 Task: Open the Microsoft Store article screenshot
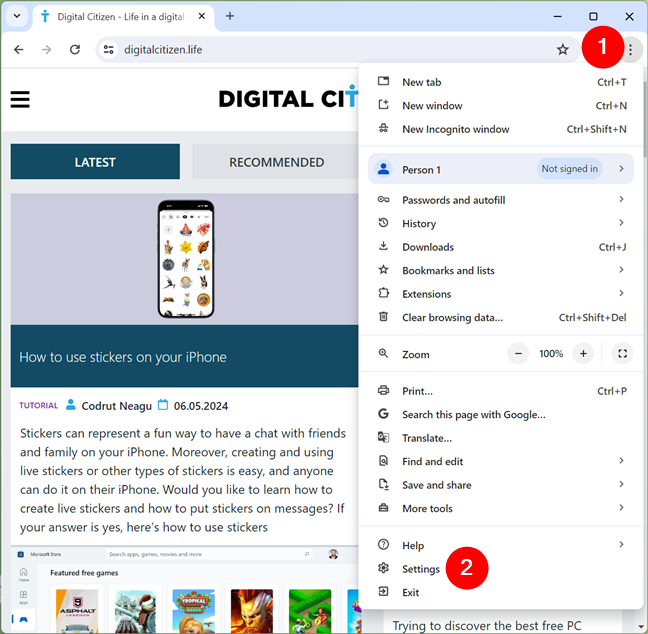point(184,589)
